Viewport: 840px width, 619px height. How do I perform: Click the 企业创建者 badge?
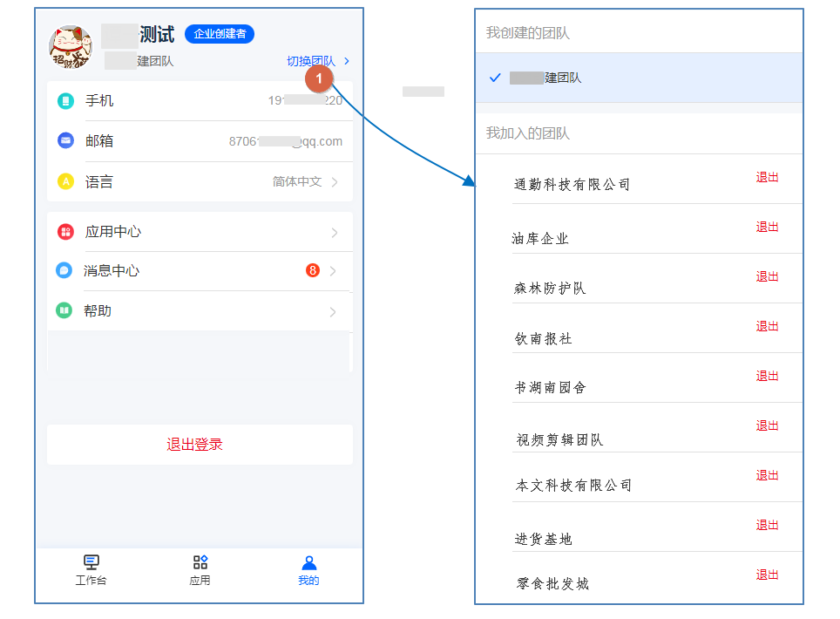(x=220, y=34)
